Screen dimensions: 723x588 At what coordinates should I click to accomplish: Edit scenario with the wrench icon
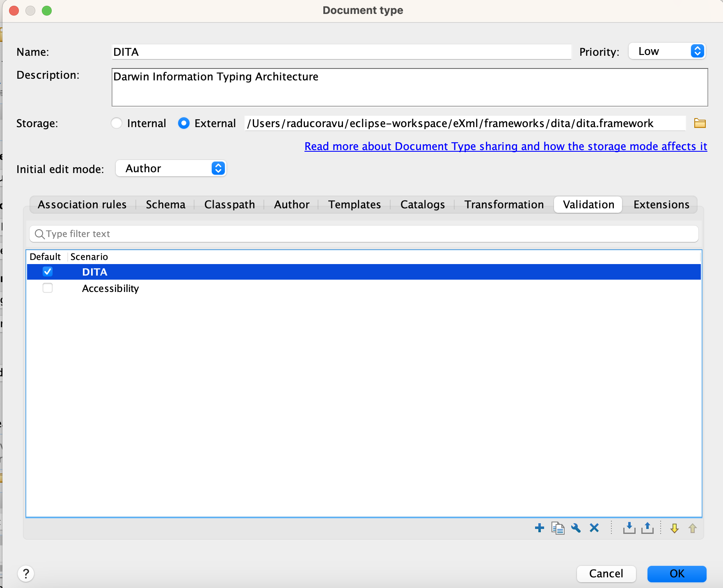click(576, 528)
